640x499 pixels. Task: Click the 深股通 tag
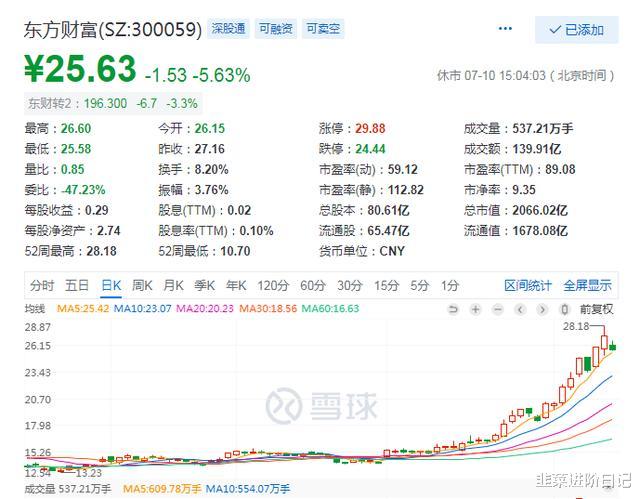pyautogui.click(x=228, y=29)
